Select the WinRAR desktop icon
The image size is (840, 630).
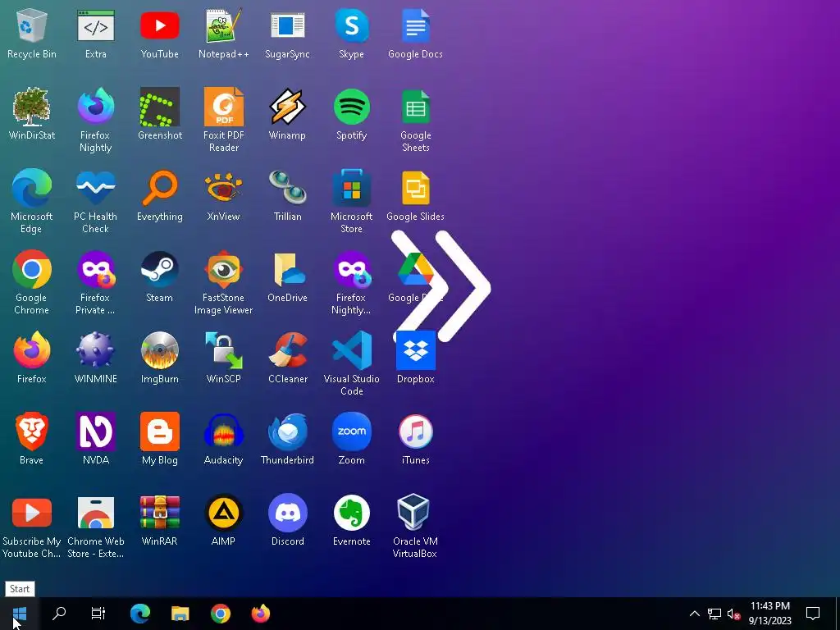(x=160, y=513)
